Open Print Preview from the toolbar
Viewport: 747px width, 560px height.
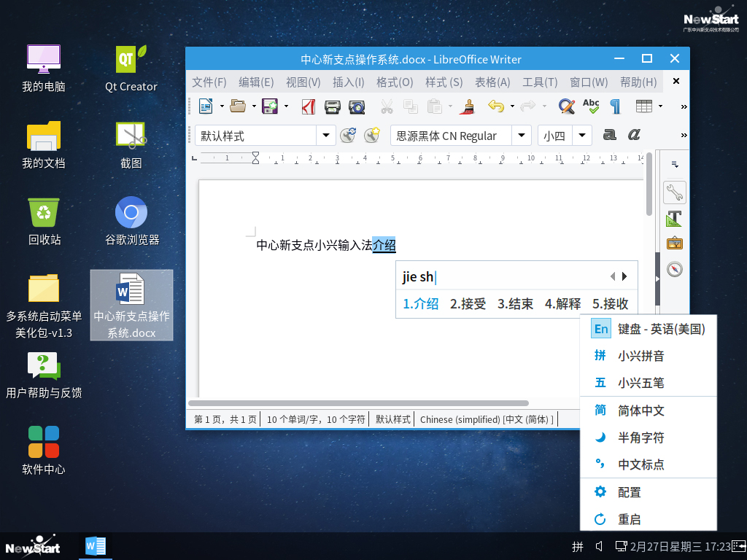[357, 106]
